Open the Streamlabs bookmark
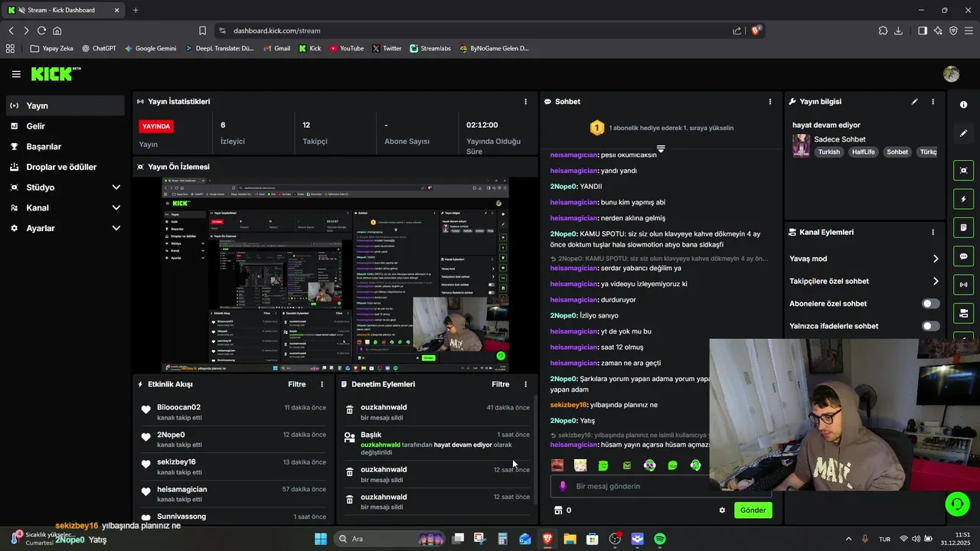The width and height of the screenshot is (980, 551). coord(430,48)
